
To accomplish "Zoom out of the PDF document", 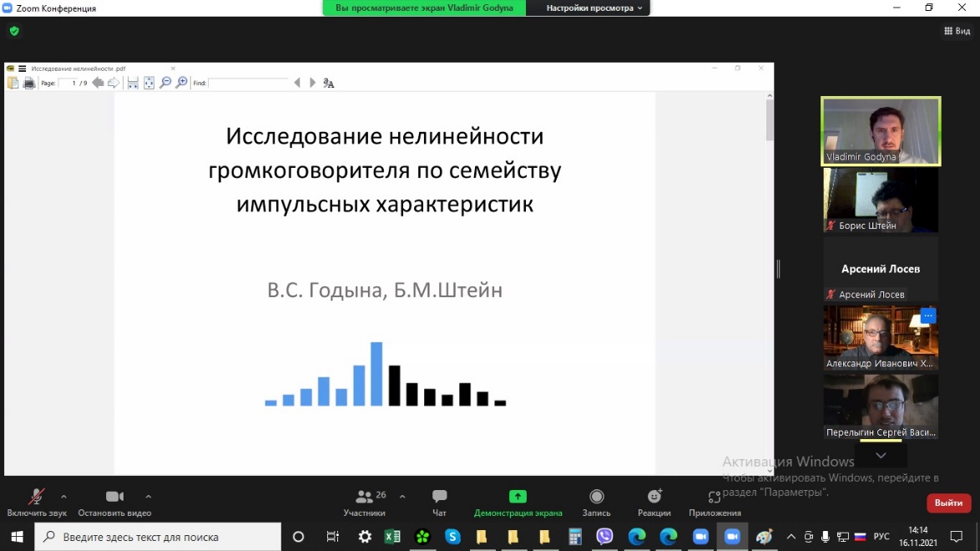I will tap(165, 83).
